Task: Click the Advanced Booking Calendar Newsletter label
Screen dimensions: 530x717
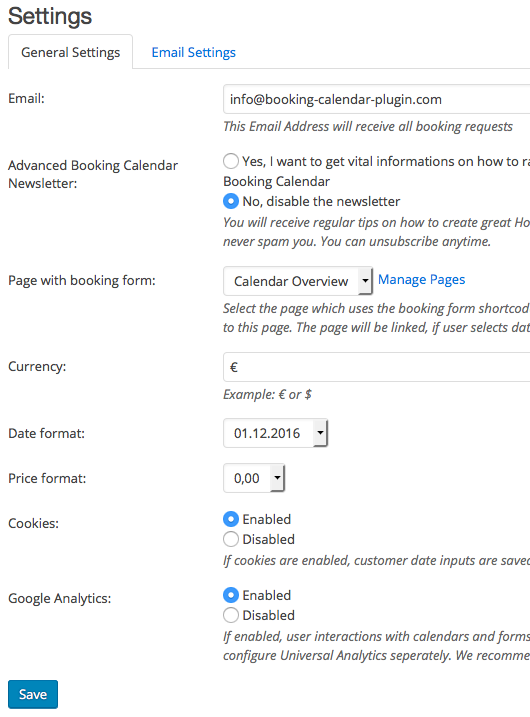Action: coord(93,174)
